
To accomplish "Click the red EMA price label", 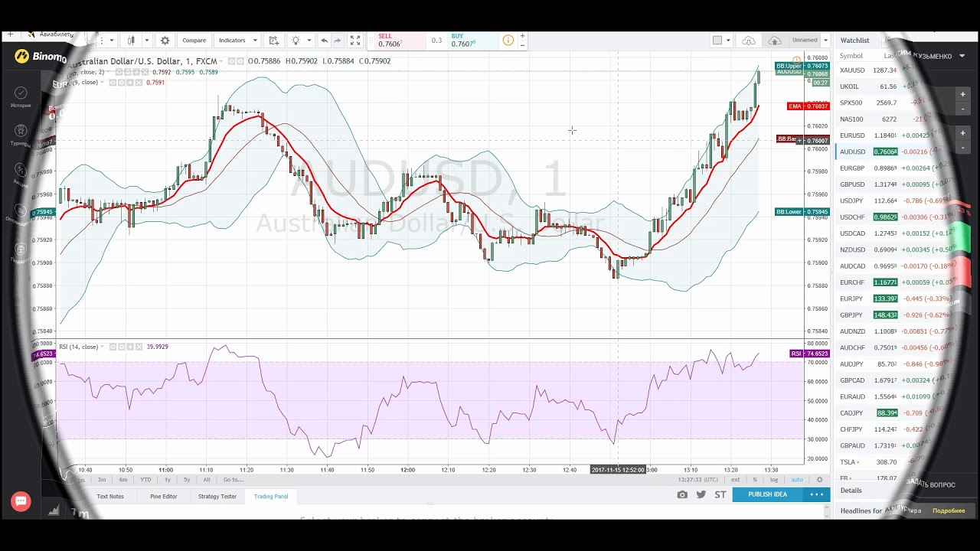I will pyautogui.click(x=808, y=106).
